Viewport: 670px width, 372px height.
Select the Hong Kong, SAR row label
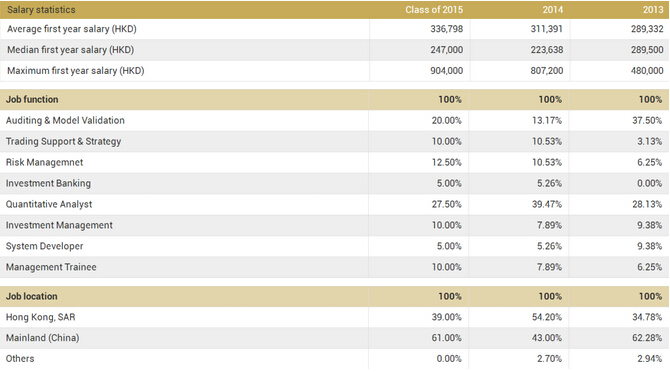click(41, 317)
